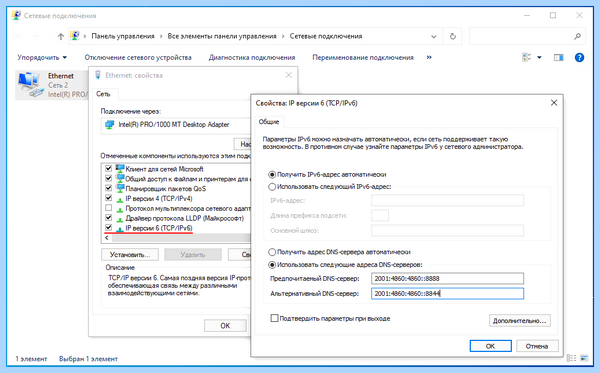
Task: Click the up-arrow navigation icon
Action: pos(60,36)
